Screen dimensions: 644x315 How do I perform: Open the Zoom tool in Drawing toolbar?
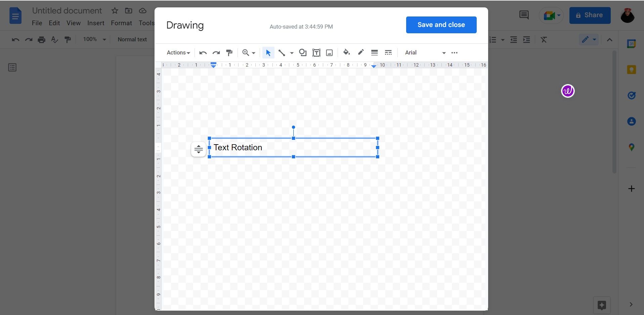click(x=249, y=53)
